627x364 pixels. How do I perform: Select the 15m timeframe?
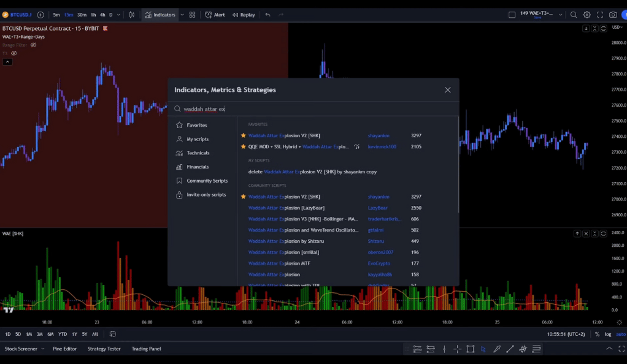(x=69, y=15)
